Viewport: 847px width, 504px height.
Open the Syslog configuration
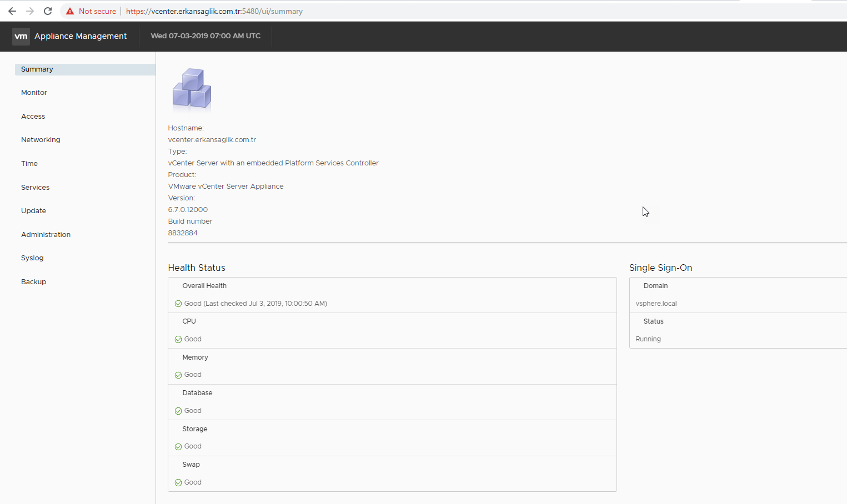click(x=32, y=258)
